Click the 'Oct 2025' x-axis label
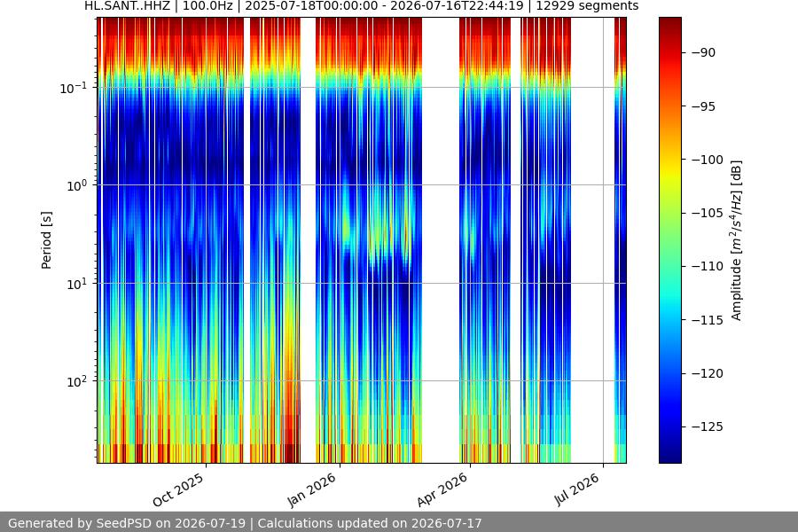 (178, 489)
